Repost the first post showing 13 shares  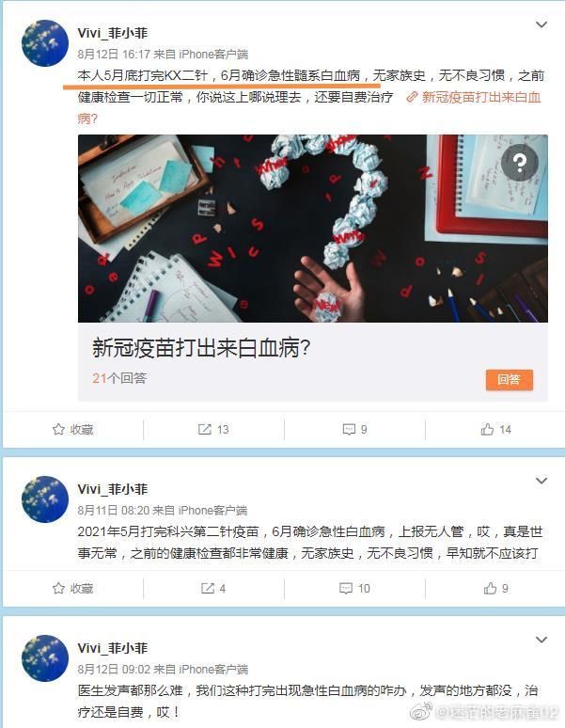(205, 430)
